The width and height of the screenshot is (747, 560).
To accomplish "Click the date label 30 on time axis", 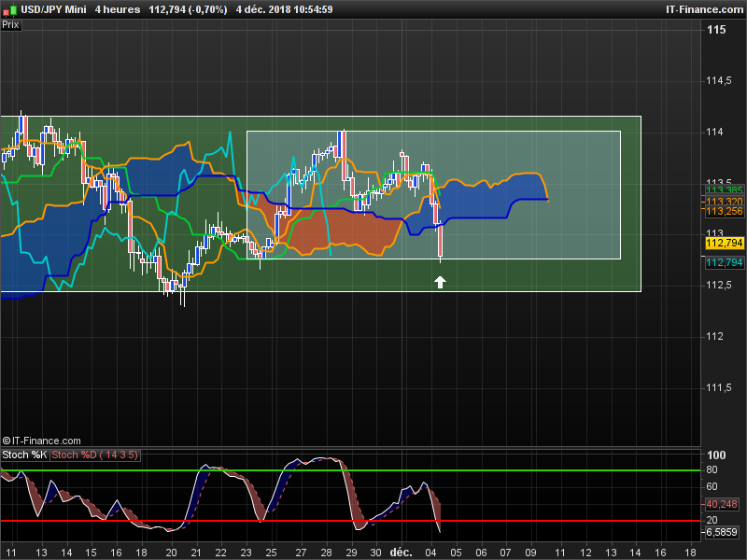I will click(x=376, y=553).
